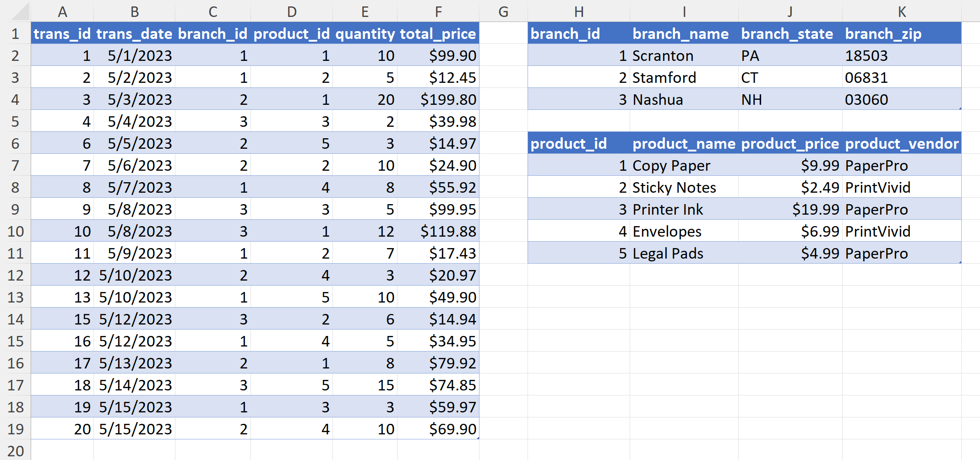Select column A header
Screen dimensions: 980x460
point(62,12)
